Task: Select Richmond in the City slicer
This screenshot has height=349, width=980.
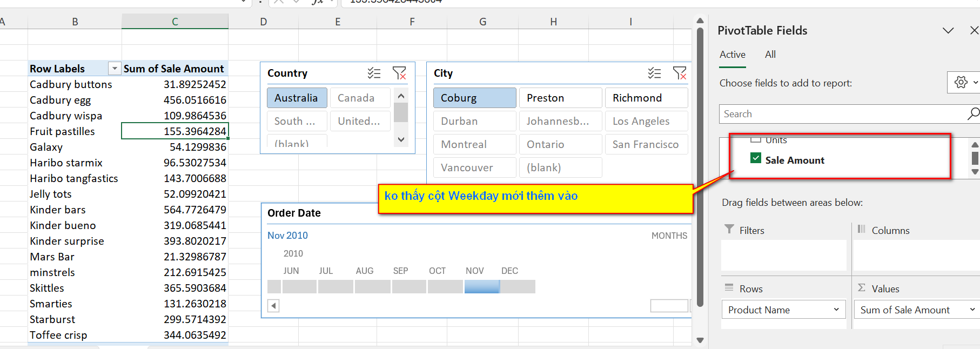Action: [646, 98]
